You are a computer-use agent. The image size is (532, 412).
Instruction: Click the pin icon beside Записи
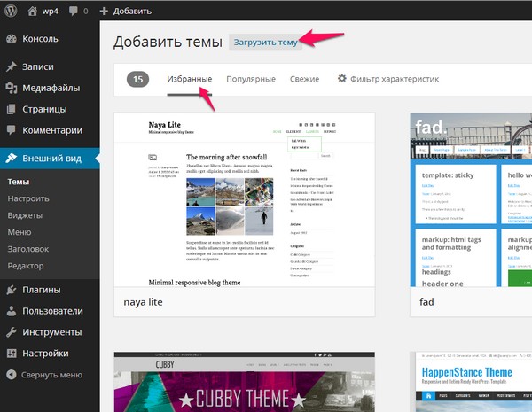click(x=12, y=66)
